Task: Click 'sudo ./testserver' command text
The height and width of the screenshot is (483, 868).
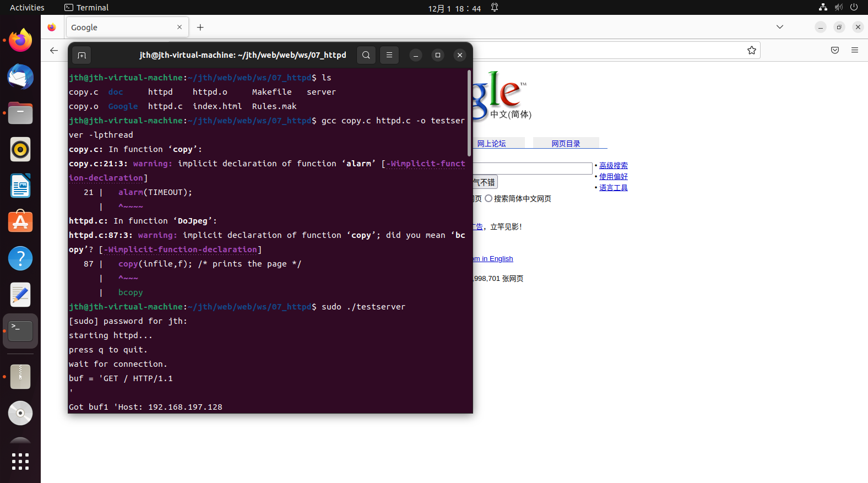Action: pyautogui.click(x=364, y=307)
